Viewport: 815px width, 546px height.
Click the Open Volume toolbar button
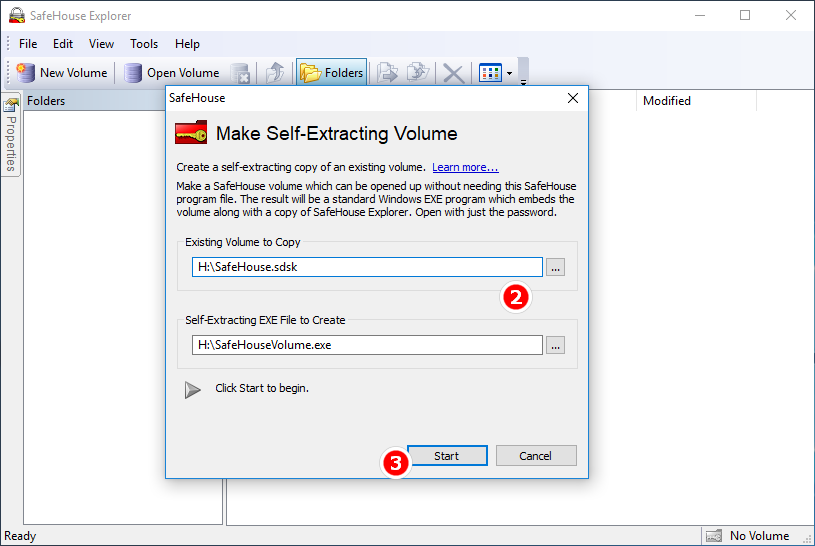(172, 73)
